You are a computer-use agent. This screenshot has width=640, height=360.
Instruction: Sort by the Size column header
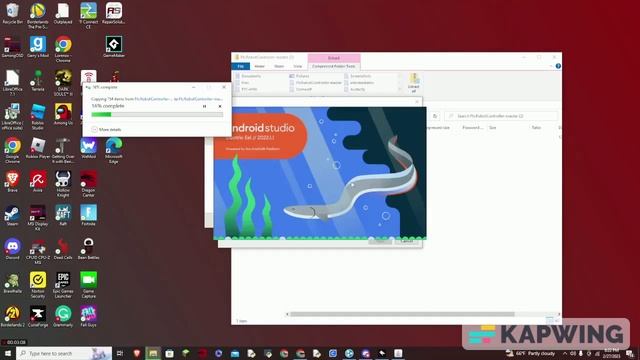click(493, 128)
